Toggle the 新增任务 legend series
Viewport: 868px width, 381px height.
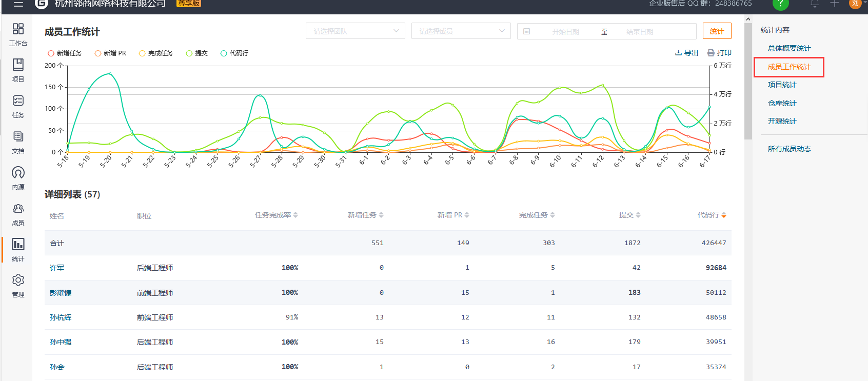(65, 53)
